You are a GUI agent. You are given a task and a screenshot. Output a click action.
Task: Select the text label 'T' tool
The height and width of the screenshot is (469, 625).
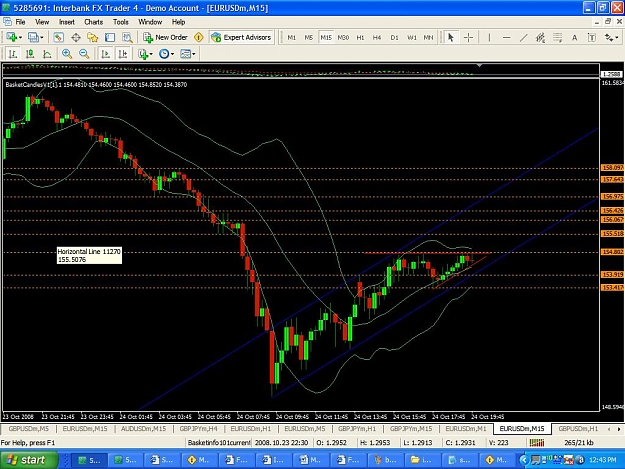pyautogui.click(x=592, y=37)
